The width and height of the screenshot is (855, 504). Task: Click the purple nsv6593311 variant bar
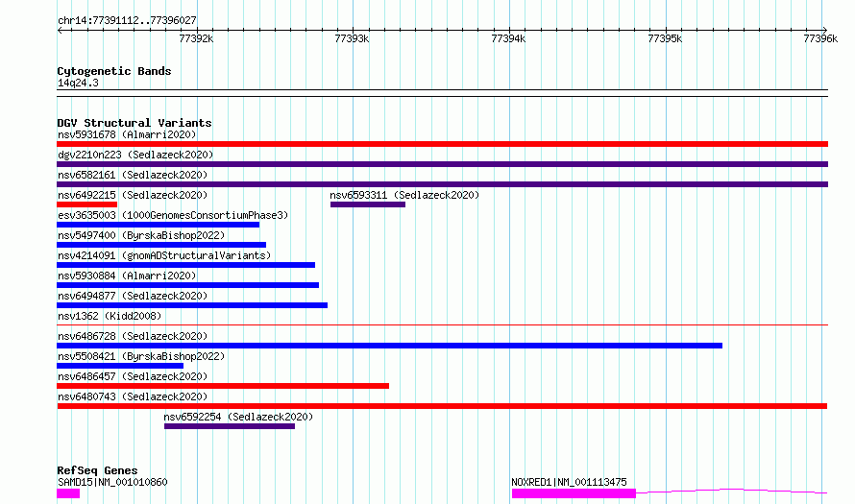click(368, 204)
